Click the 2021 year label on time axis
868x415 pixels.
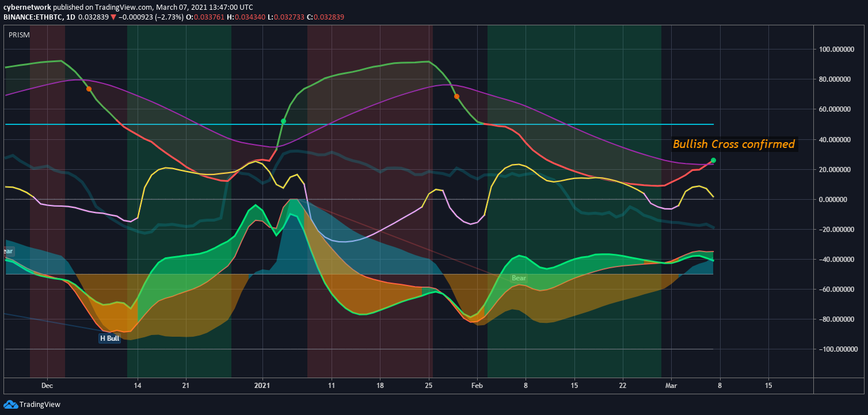tap(262, 384)
